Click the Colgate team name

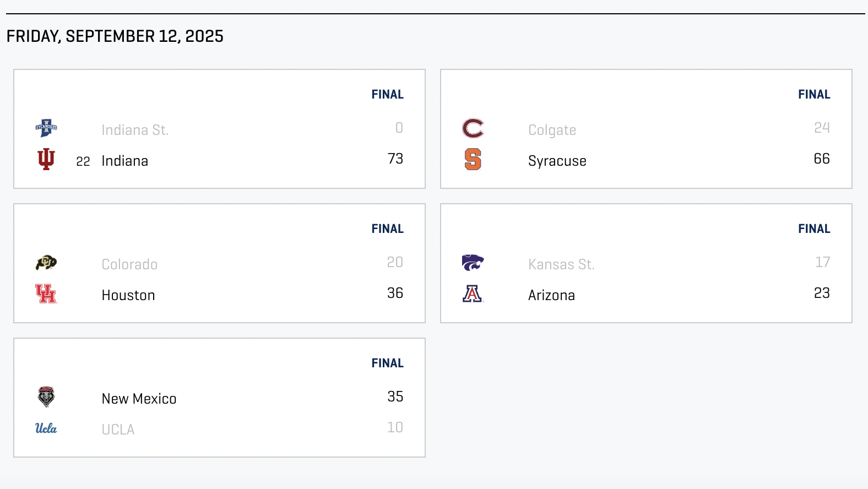552,130
